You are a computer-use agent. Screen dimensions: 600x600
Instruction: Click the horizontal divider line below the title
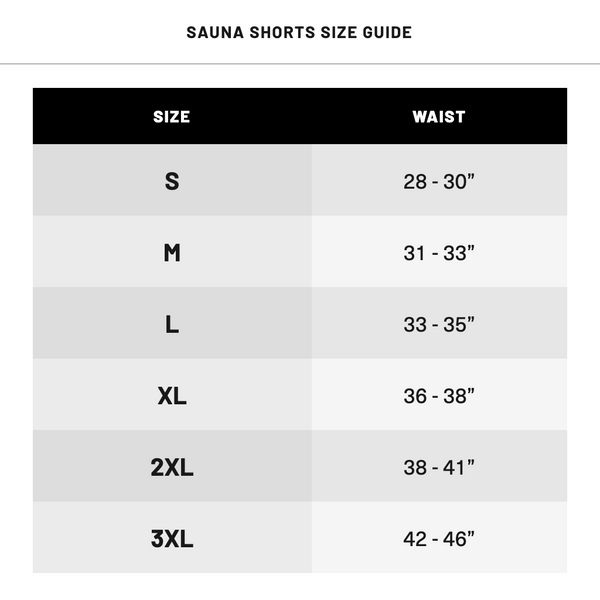300,64
